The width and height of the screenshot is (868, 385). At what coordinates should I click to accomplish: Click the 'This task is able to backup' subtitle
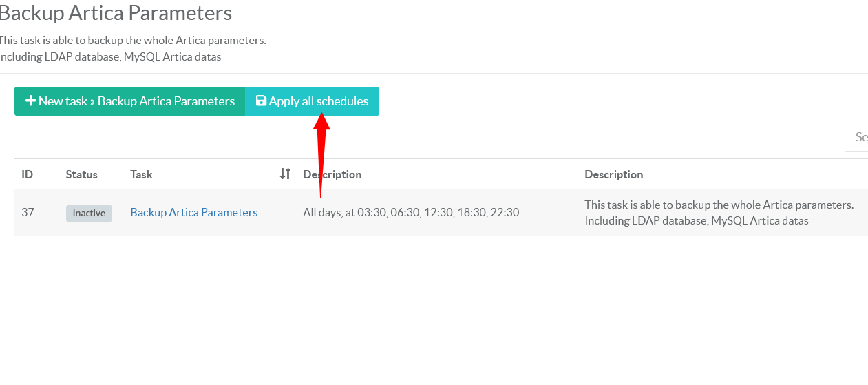pos(132,41)
